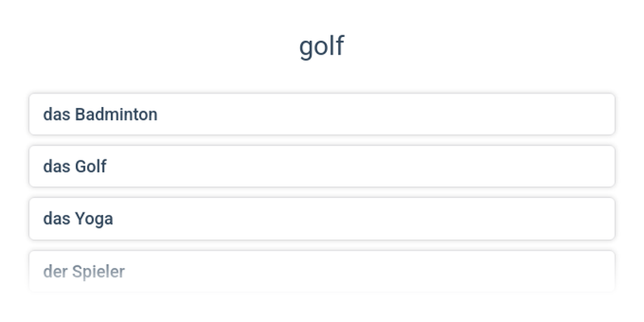Click the "golf" heading above the answers
The height and width of the screenshot is (322, 644).
(x=322, y=46)
